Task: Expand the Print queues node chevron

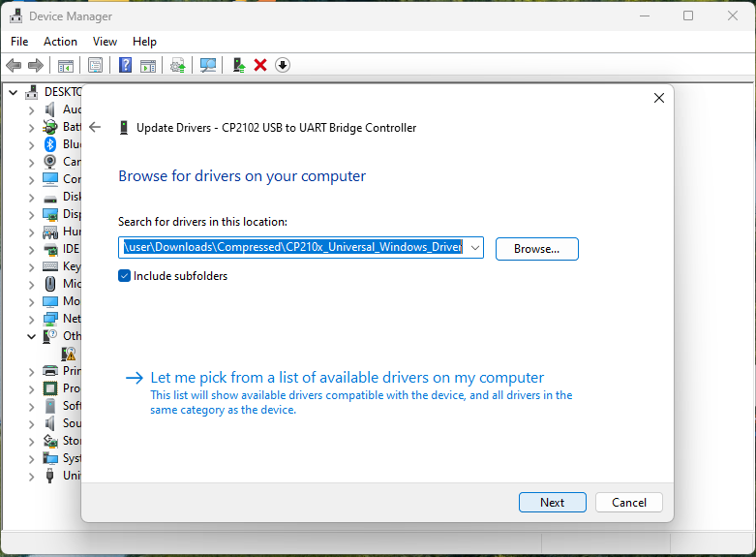Action: tap(31, 371)
